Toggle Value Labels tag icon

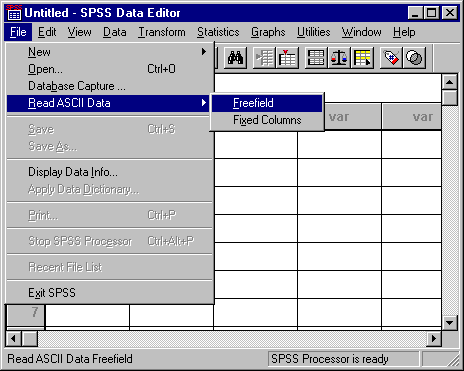(x=391, y=58)
